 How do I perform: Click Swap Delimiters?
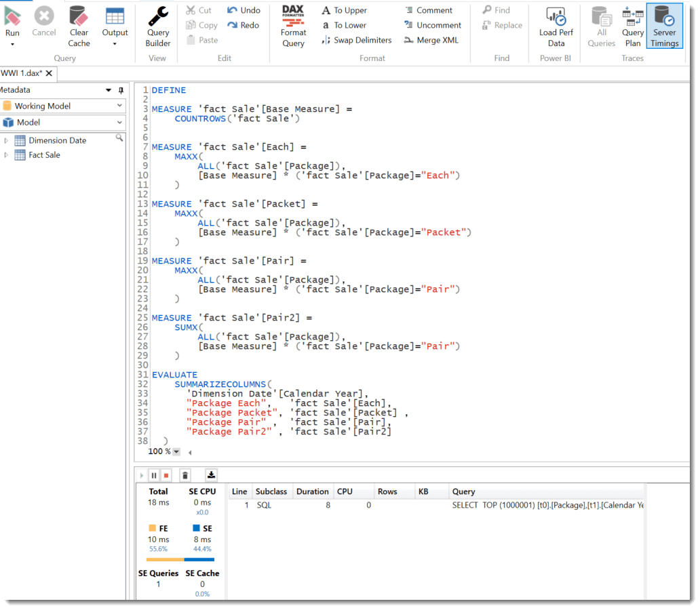(356, 40)
